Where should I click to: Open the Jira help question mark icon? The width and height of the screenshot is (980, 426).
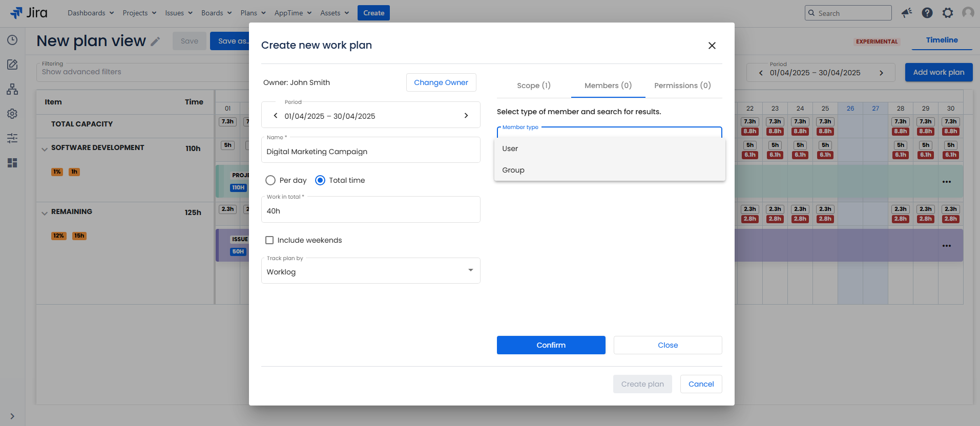(927, 13)
